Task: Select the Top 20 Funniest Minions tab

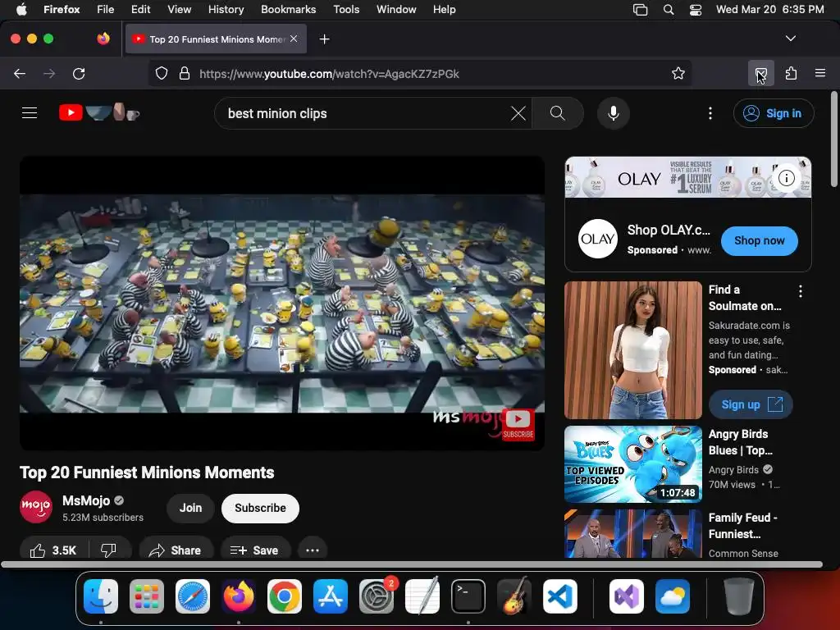Action: click(x=216, y=39)
